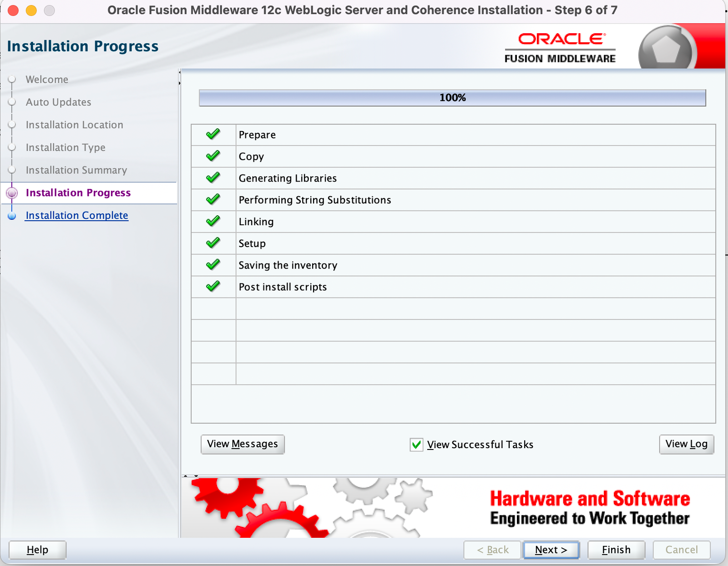Click the green checkmark beside Prepare
The width and height of the screenshot is (728, 566).
(213, 135)
